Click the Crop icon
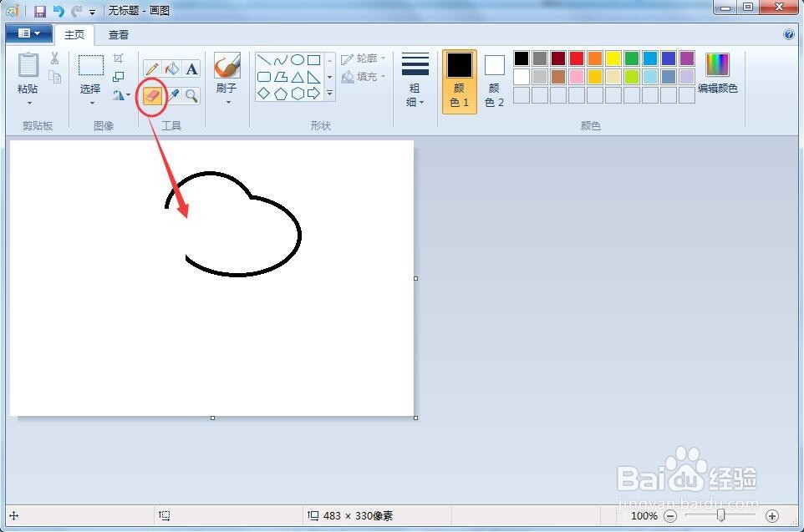This screenshot has height=532, width=804. [x=119, y=58]
